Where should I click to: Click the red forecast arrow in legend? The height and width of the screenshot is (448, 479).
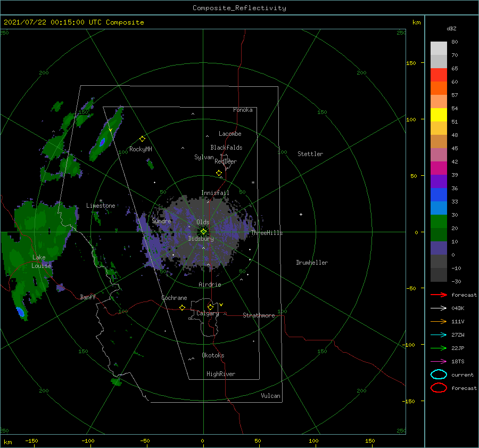coord(439,295)
